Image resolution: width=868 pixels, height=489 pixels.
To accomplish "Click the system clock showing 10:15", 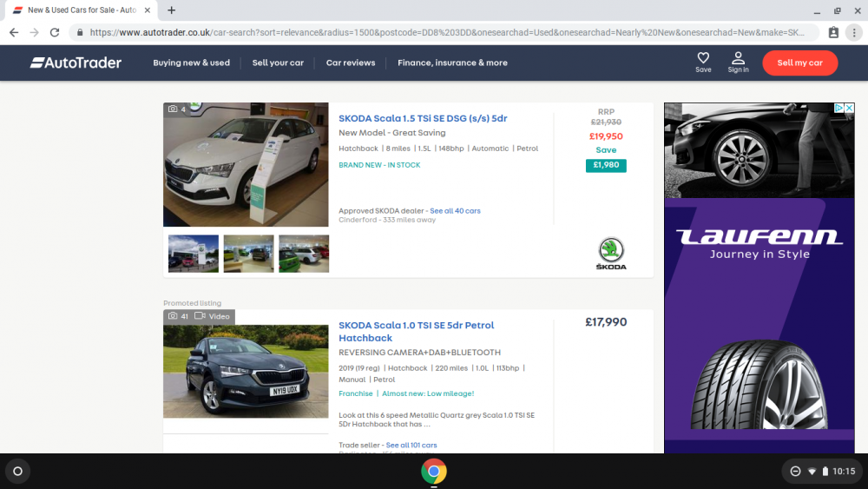I will (x=844, y=472).
